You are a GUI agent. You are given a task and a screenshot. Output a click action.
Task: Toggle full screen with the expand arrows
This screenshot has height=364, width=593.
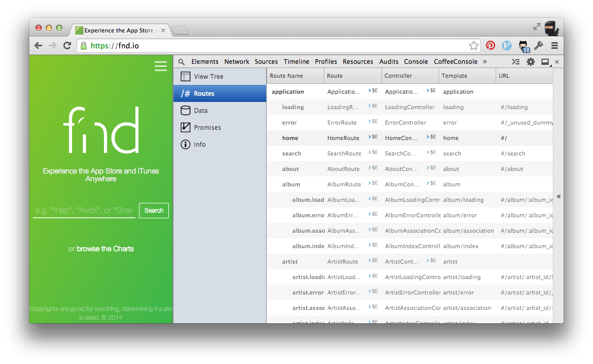pos(537,27)
